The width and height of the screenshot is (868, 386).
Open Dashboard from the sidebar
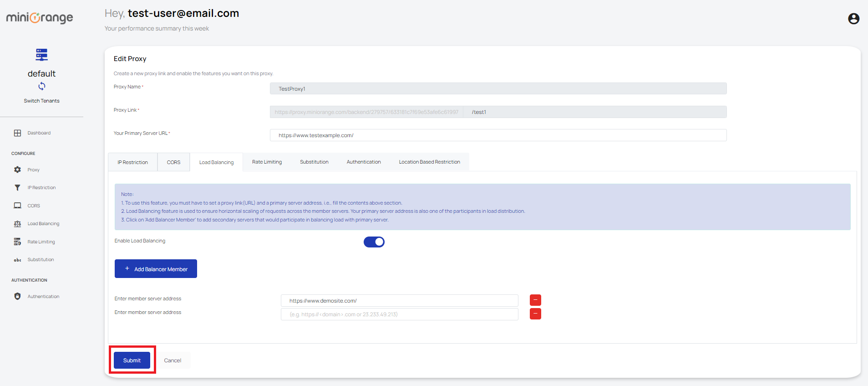[39, 133]
